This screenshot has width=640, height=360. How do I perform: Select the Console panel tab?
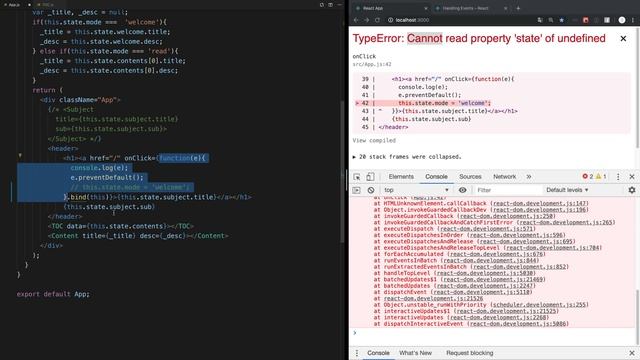[436, 177]
